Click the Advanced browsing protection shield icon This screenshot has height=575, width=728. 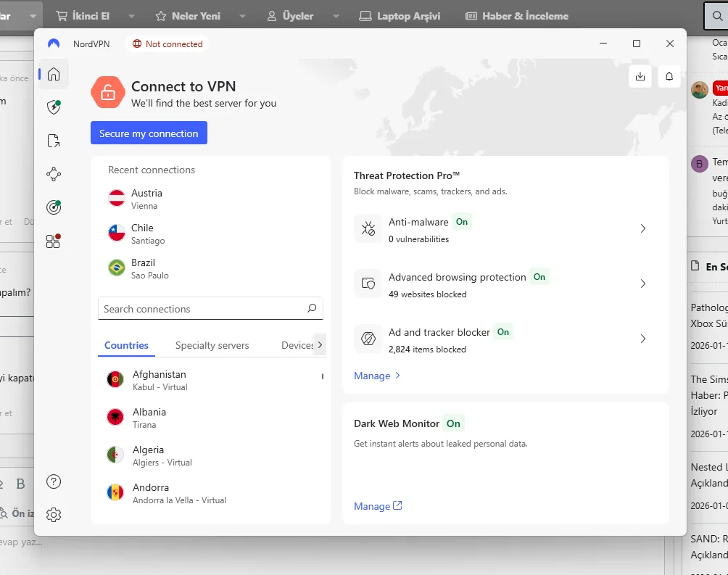click(368, 284)
